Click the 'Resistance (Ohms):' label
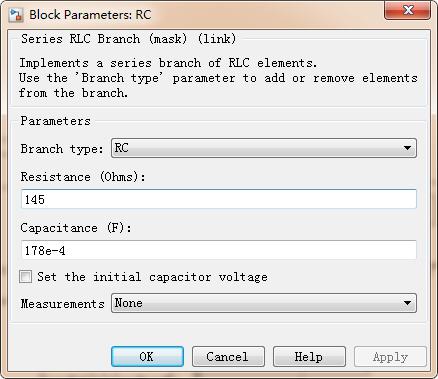438x379 pixels. [83, 177]
